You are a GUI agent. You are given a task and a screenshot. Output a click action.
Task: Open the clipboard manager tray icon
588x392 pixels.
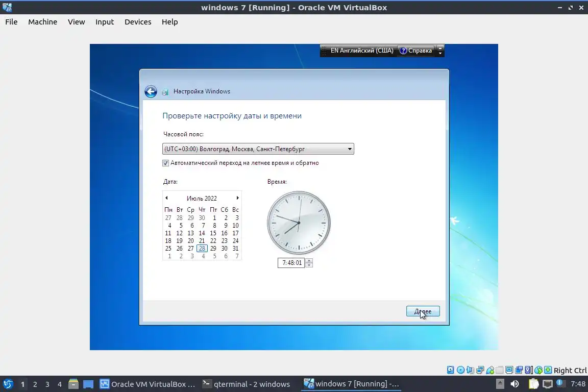point(533,384)
